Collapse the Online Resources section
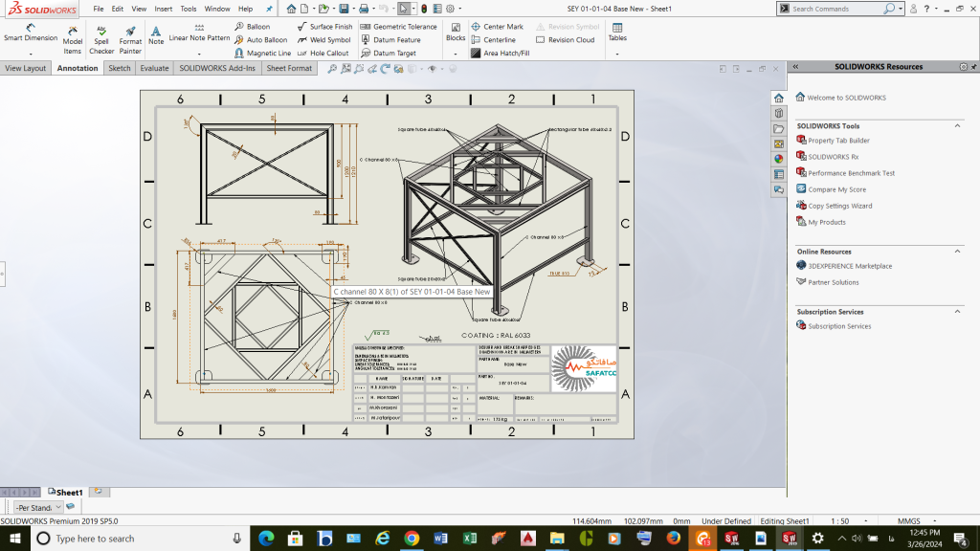This screenshot has width=980, height=551. (957, 252)
